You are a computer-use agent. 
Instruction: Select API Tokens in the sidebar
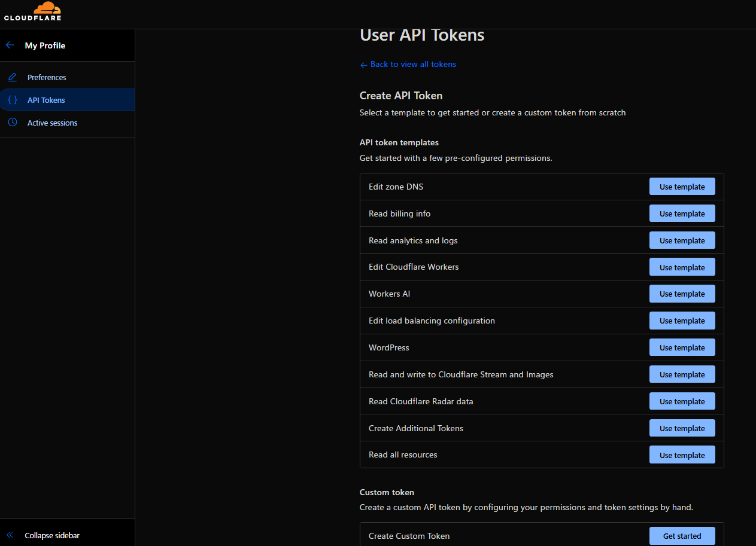pos(46,100)
